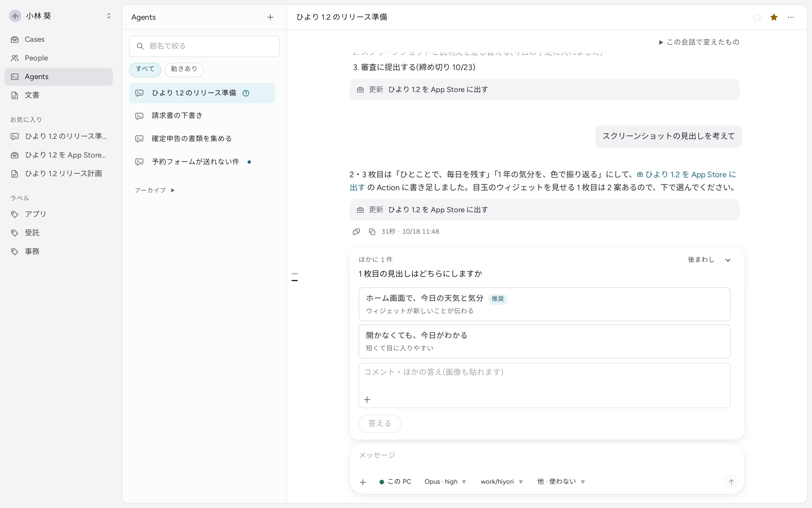Screen dimensions: 812x508
Task: Open the 受託 label tag
Action: click(58, 233)
